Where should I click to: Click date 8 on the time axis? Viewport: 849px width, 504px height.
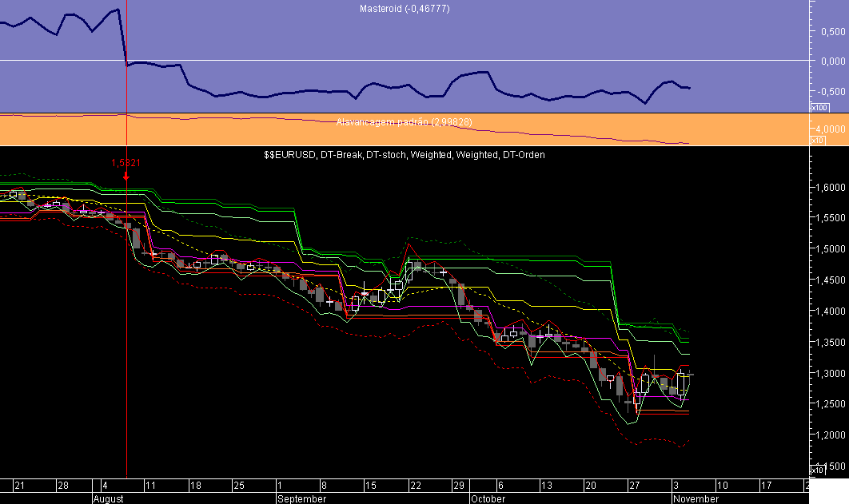324,485
